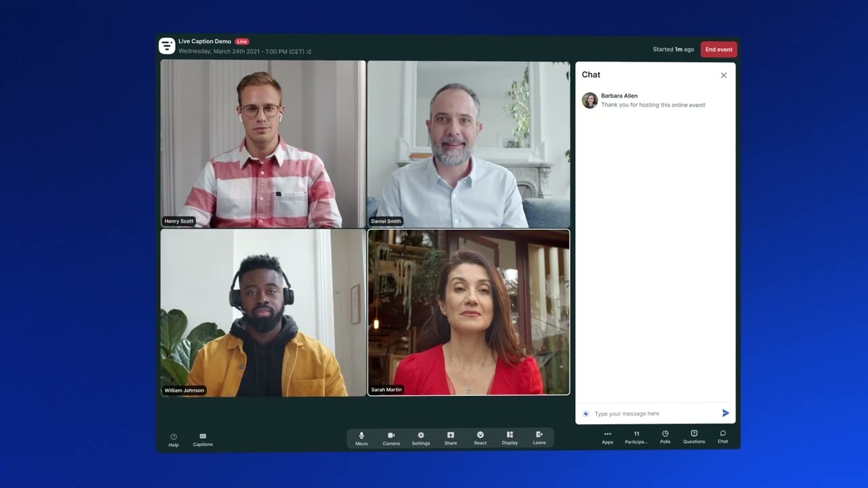
Task: Share your screen
Action: point(451,439)
